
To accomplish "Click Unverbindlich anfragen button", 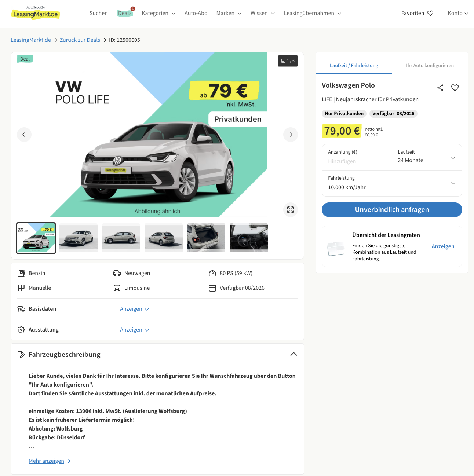I will (x=392, y=210).
